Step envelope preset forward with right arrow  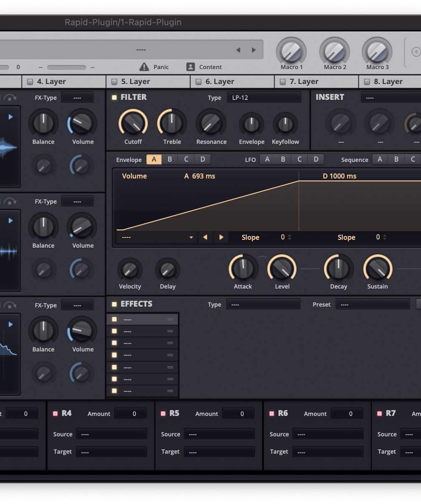(221, 237)
